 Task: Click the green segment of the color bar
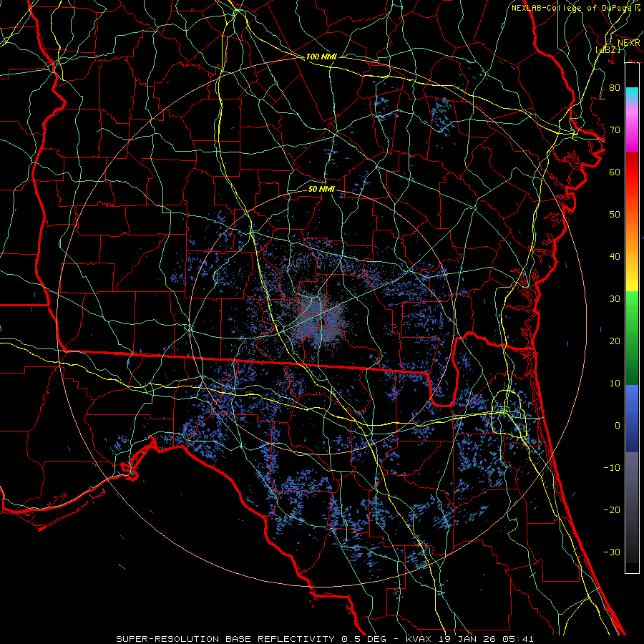click(632, 338)
